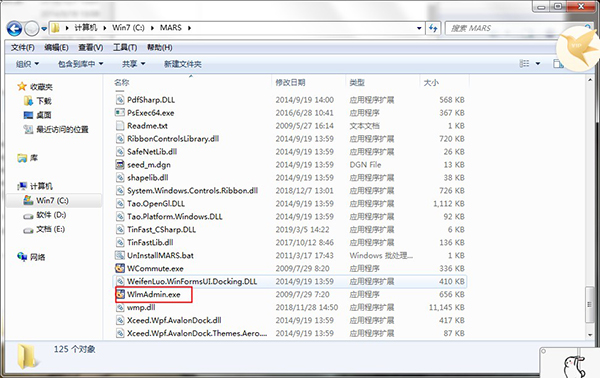The width and height of the screenshot is (600, 378).
Task: Select the wmp.dll file icon
Action: tap(120, 308)
